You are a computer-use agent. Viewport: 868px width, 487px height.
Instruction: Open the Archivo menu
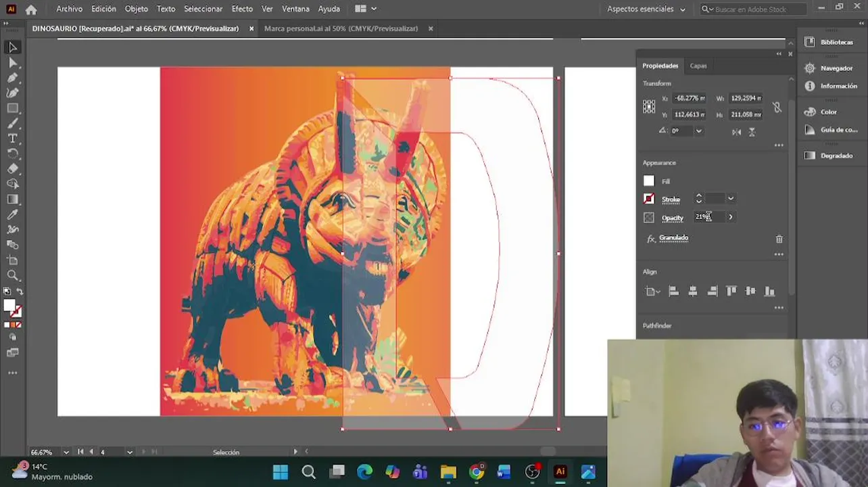coord(69,9)
